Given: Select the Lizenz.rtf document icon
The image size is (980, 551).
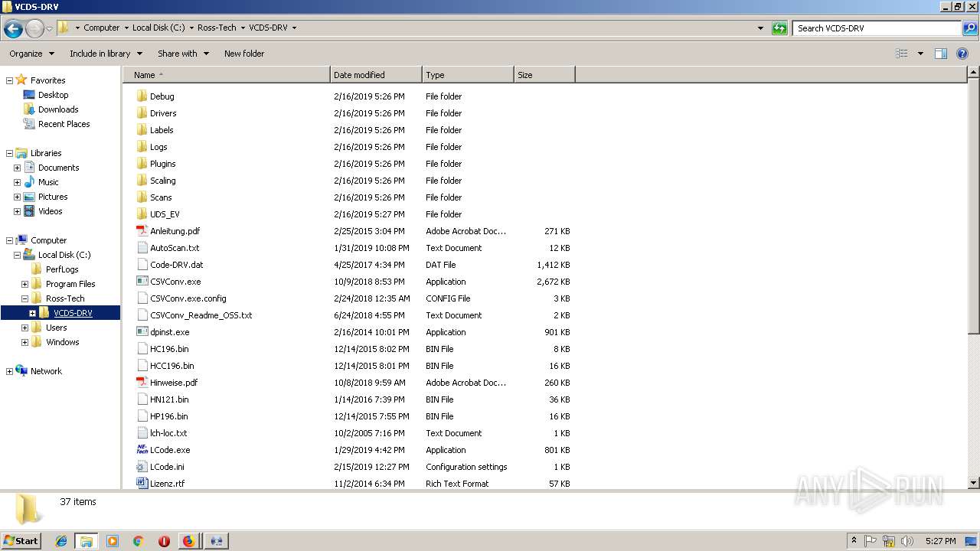Looking at the screenshot, I should tap(142, 484).
